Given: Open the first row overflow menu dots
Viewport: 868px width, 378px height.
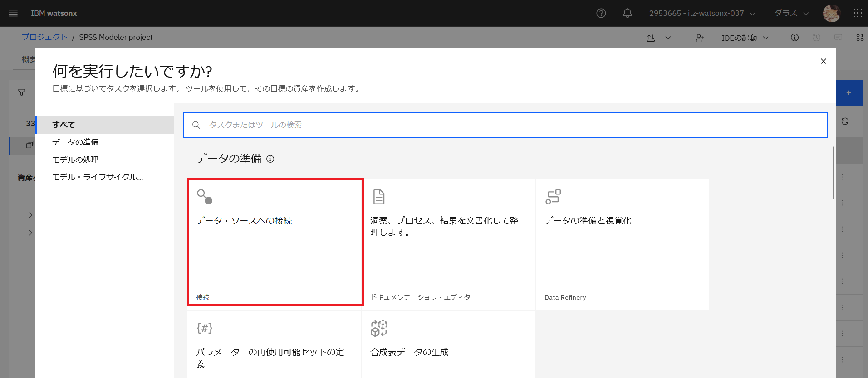Looking at the screenshot, I should pos(843,177).
